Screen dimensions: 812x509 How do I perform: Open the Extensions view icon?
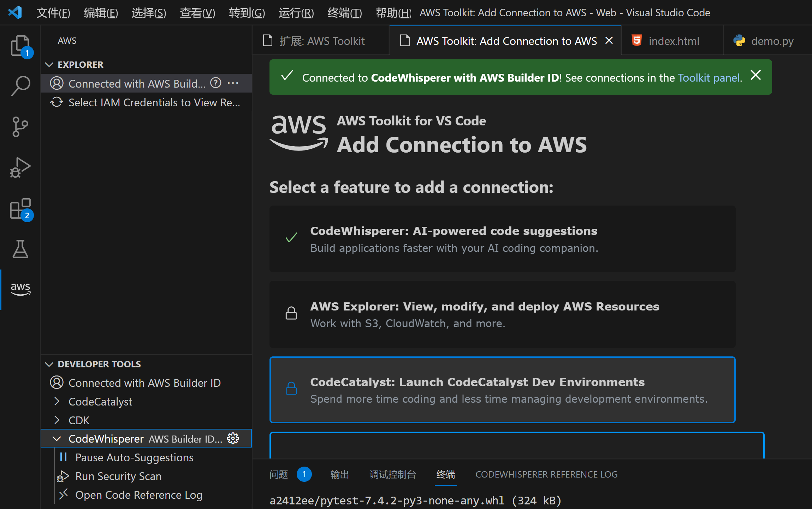(20, 208)
